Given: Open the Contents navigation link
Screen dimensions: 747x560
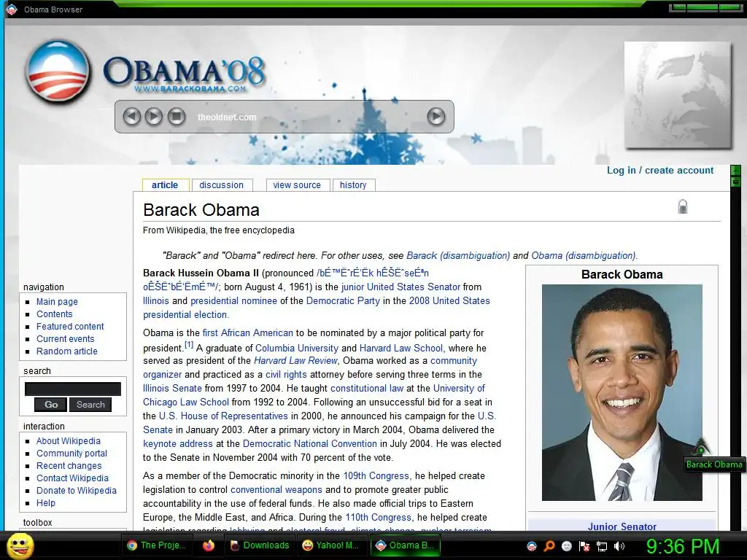Looking at the screenshot, I should tap(54, 314).
